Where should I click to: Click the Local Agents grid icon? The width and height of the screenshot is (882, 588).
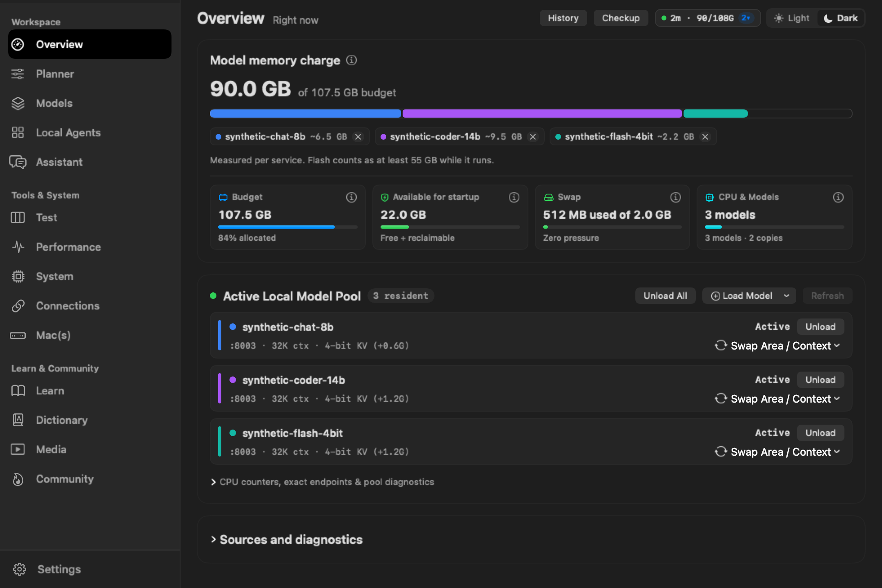coord(18,133)
